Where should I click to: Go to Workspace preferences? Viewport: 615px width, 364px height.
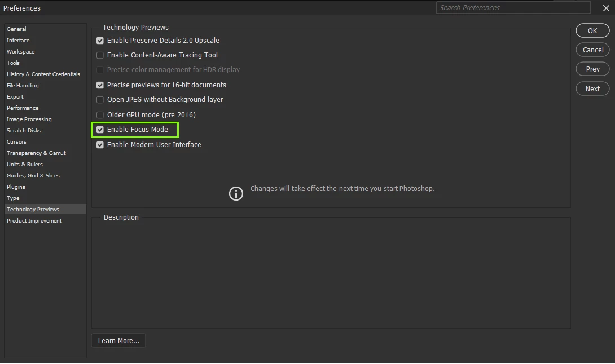(20, 52)
